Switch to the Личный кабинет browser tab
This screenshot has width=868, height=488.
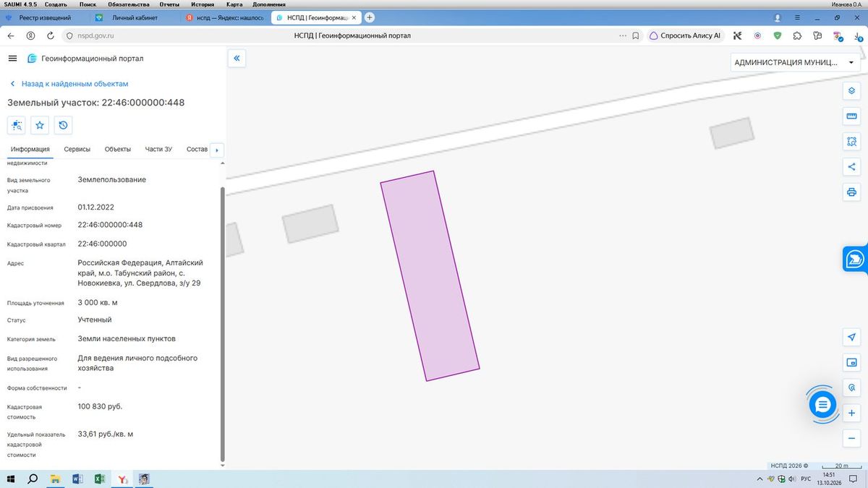(x=135, y=17)
